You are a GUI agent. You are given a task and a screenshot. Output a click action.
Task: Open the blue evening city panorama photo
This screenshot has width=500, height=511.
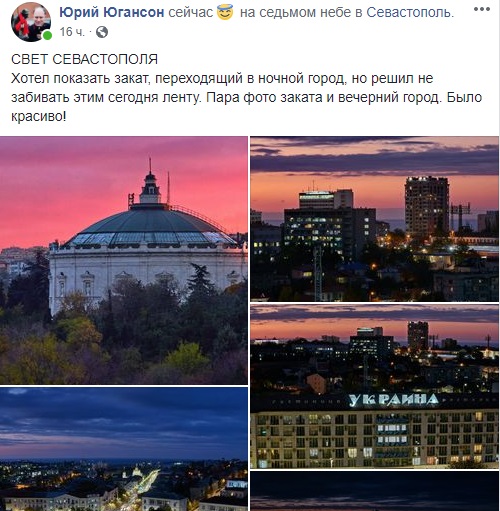124,449
